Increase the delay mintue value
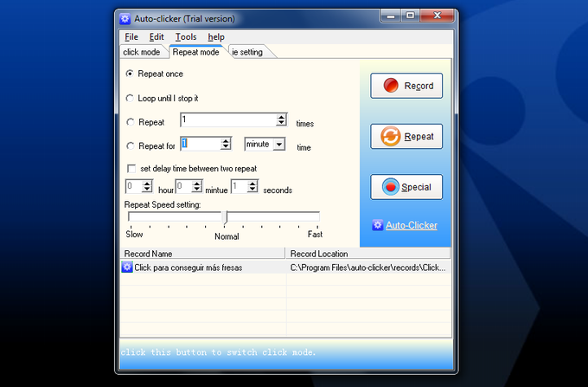 pyautogui.click(x=197, y=184)
